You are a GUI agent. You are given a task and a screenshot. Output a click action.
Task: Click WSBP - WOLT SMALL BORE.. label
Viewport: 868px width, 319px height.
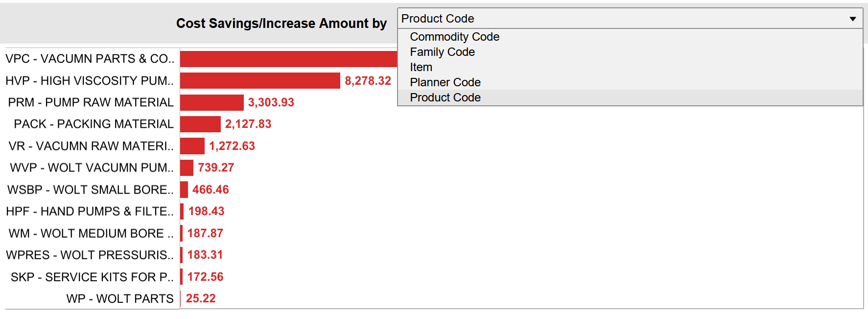[x=91, y=190]
